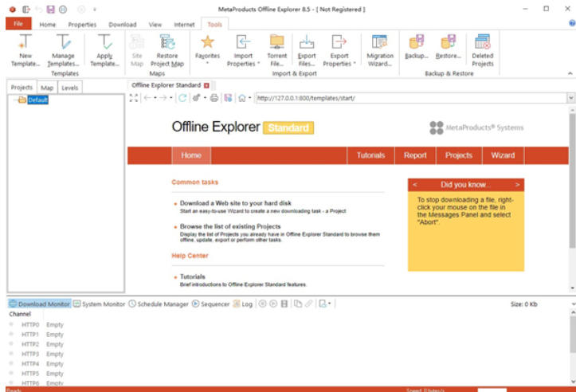Screen dimensions: 576x392
Task: Click the browser pane vertical scrollbar
Action: pos(572,180)
